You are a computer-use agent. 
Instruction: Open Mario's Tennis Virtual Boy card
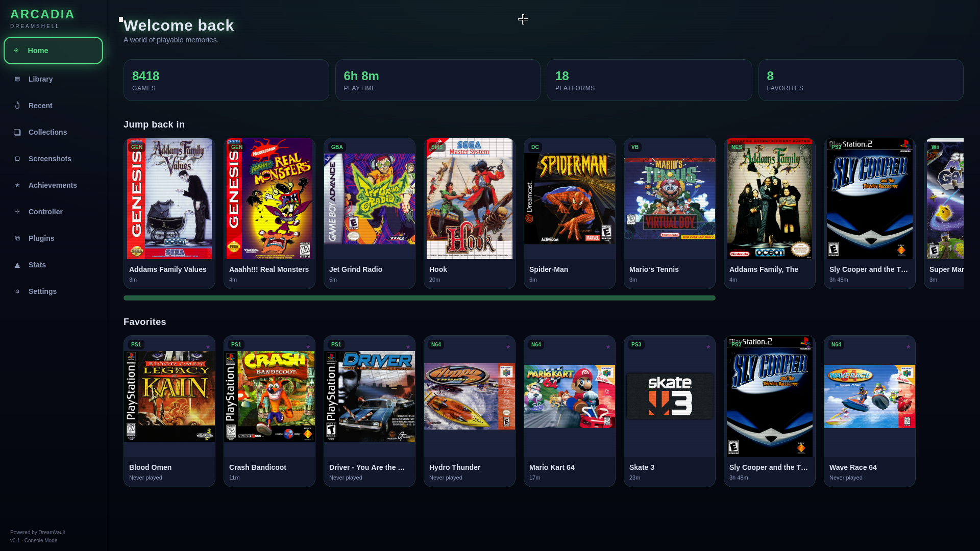(670, 213)
